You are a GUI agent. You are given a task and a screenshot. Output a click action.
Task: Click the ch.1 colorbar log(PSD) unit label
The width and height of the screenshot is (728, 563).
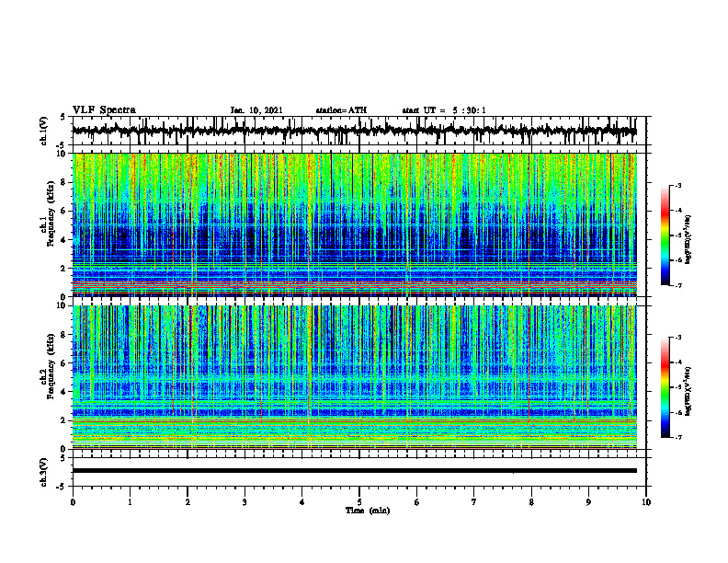coord(689,239)
